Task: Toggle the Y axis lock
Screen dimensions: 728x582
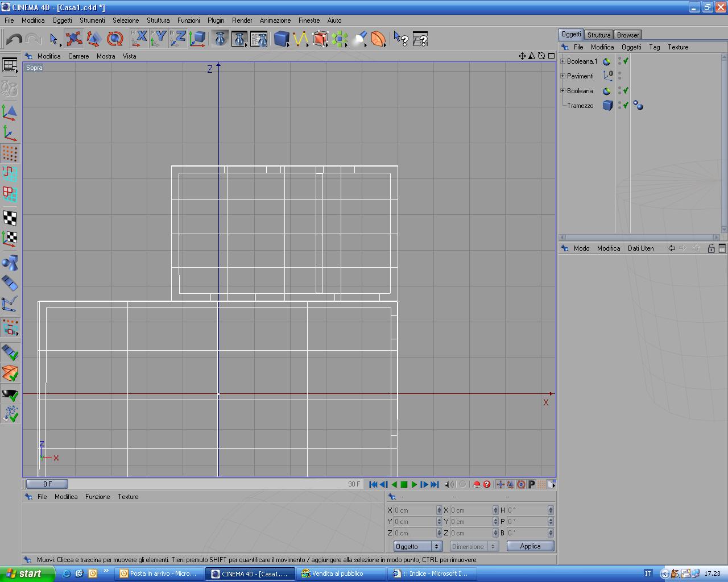Action: tap(159, 39)
